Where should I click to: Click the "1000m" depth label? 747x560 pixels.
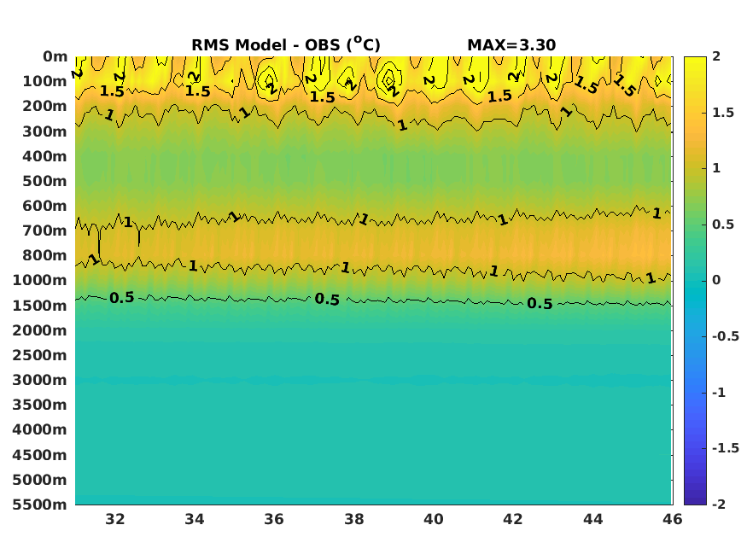tap(40, 280)
